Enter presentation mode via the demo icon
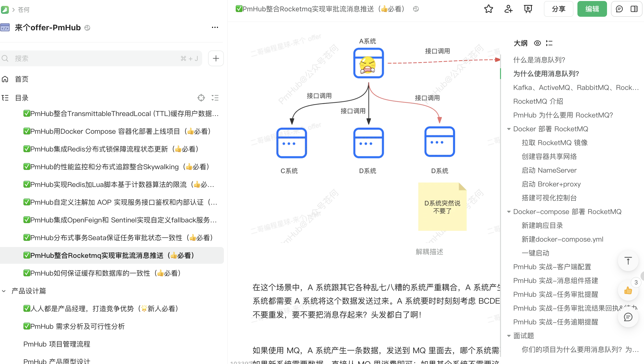The image size is (644, 364). pos(528,9)
